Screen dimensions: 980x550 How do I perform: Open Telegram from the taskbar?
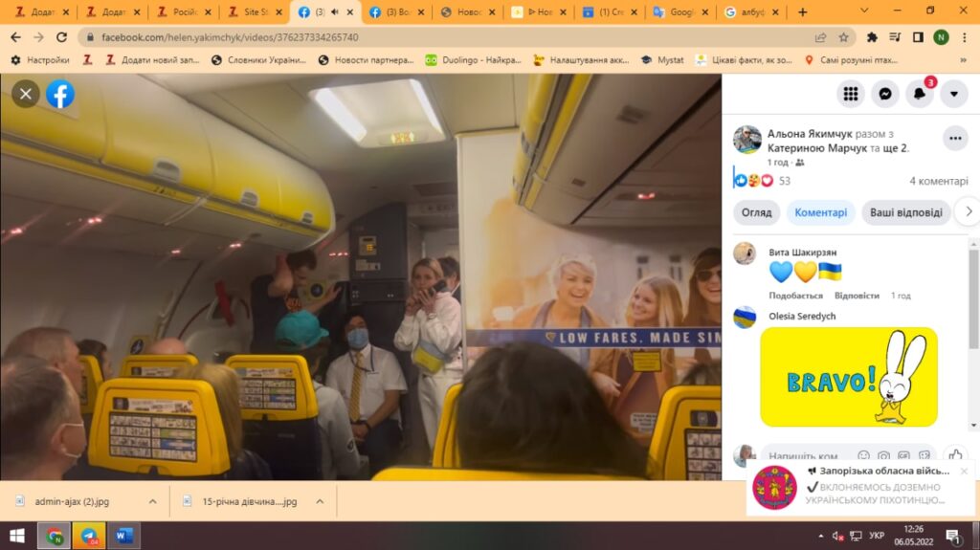[89, 536]
